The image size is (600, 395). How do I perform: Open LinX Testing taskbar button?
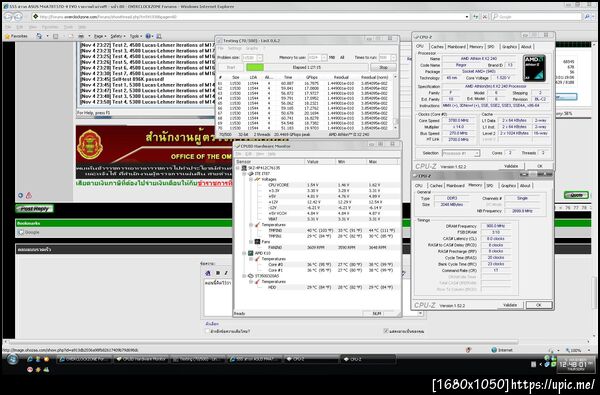[x=198, y=359]
